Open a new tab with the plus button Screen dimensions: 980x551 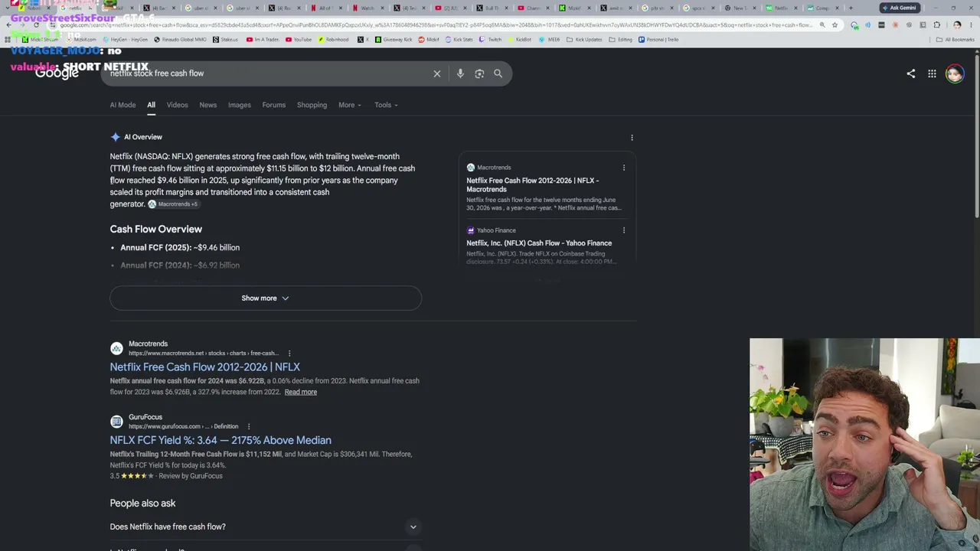click(851, 8)
